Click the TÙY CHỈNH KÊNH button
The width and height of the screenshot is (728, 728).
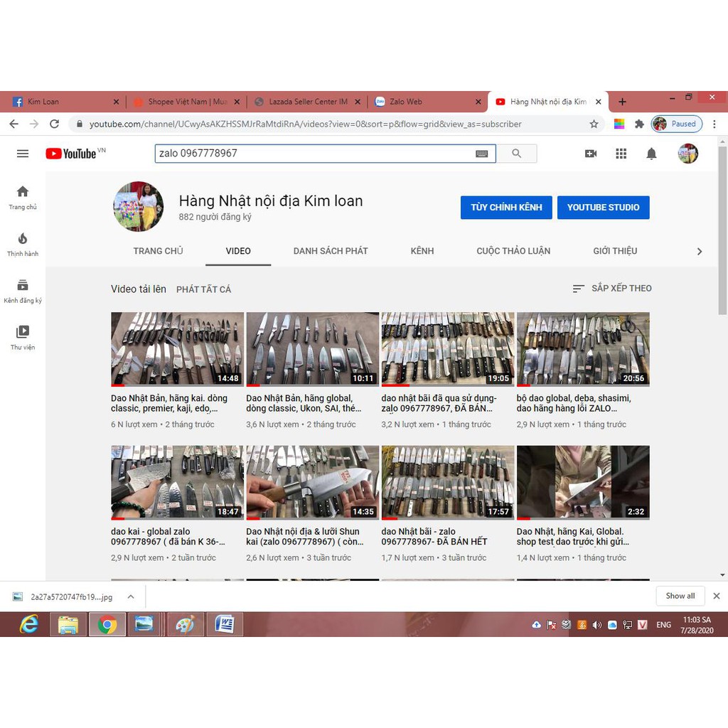[506, 207]
